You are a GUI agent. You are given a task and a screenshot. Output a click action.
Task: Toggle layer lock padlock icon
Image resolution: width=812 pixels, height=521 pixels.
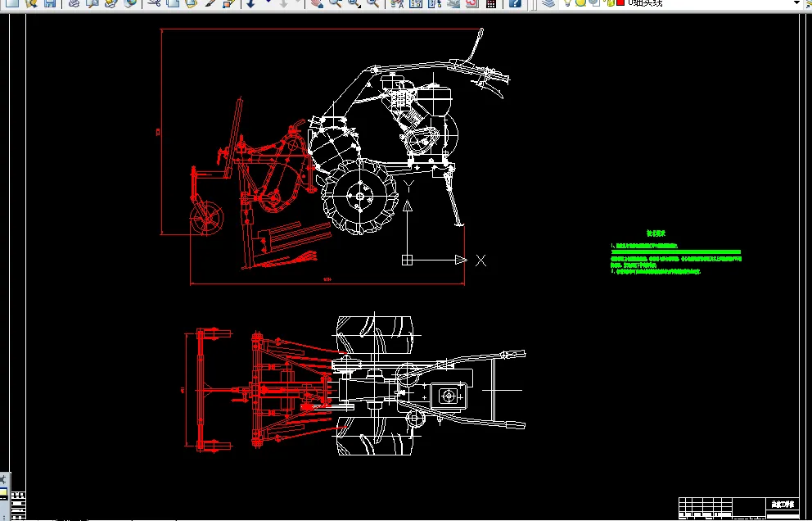point(610,3)
